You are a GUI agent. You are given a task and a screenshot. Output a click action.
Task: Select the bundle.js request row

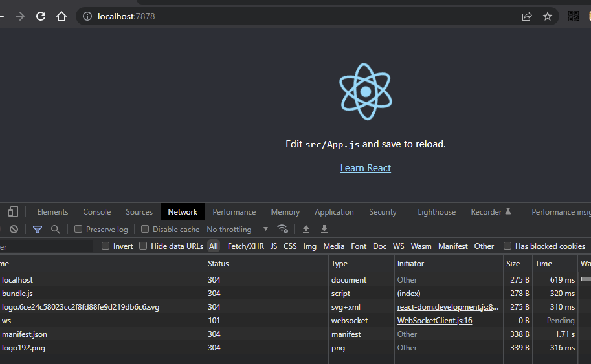point(295,294)
